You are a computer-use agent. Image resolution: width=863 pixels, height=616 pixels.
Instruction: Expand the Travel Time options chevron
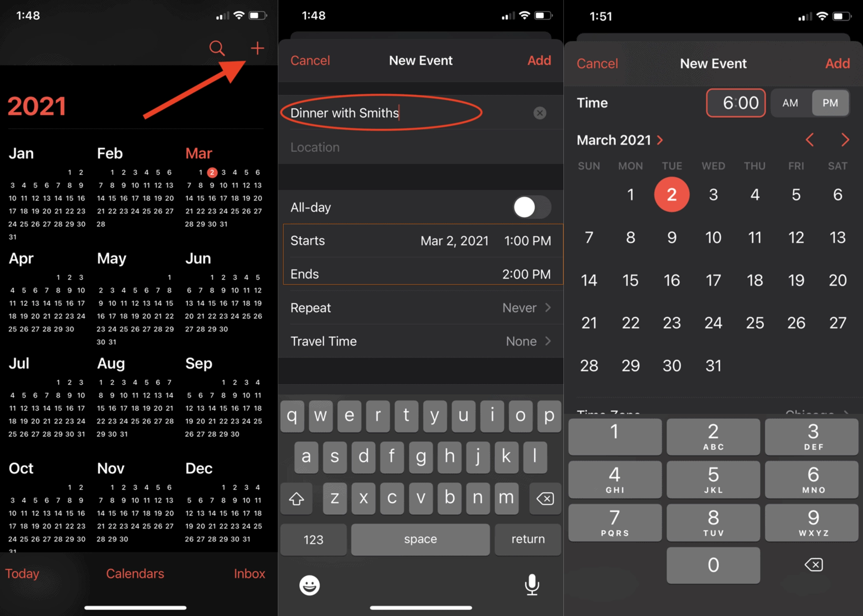(549, 341)
